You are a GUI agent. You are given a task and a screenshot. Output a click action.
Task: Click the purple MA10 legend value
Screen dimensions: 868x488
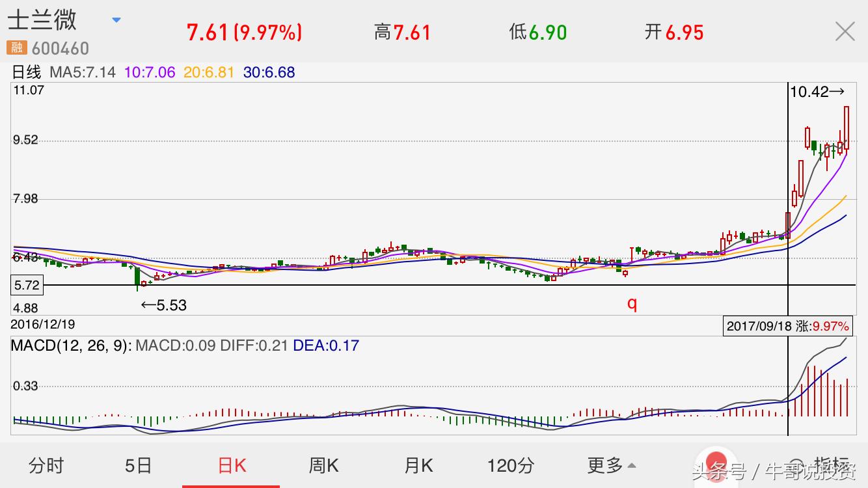150,72
